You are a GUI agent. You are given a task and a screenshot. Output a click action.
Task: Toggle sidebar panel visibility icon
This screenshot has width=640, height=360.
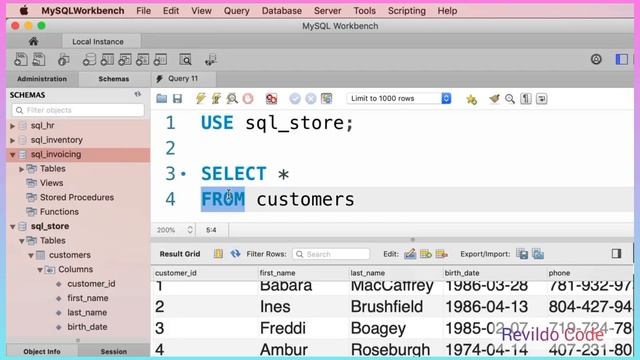coord(622,60)
